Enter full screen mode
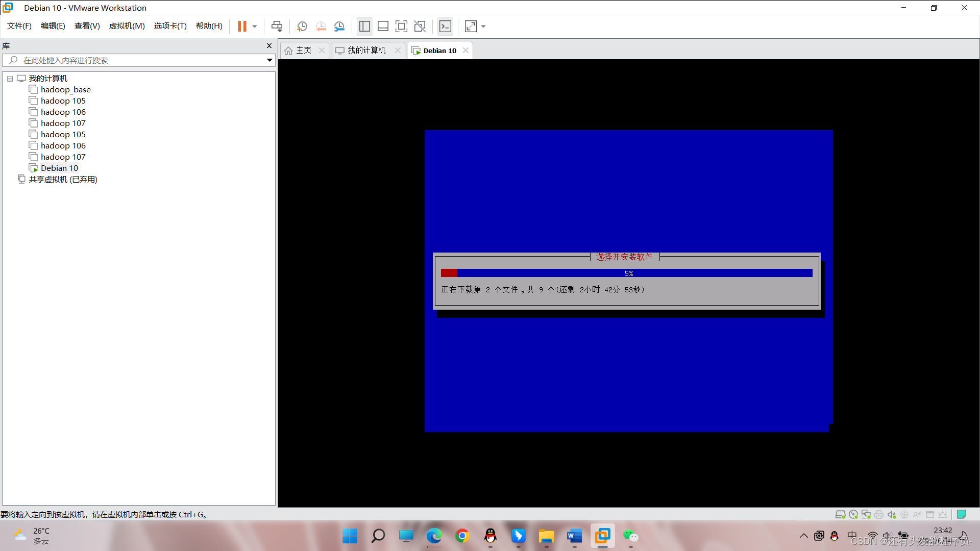The height and width of the screenshot is (551, 980). [401, 26]
